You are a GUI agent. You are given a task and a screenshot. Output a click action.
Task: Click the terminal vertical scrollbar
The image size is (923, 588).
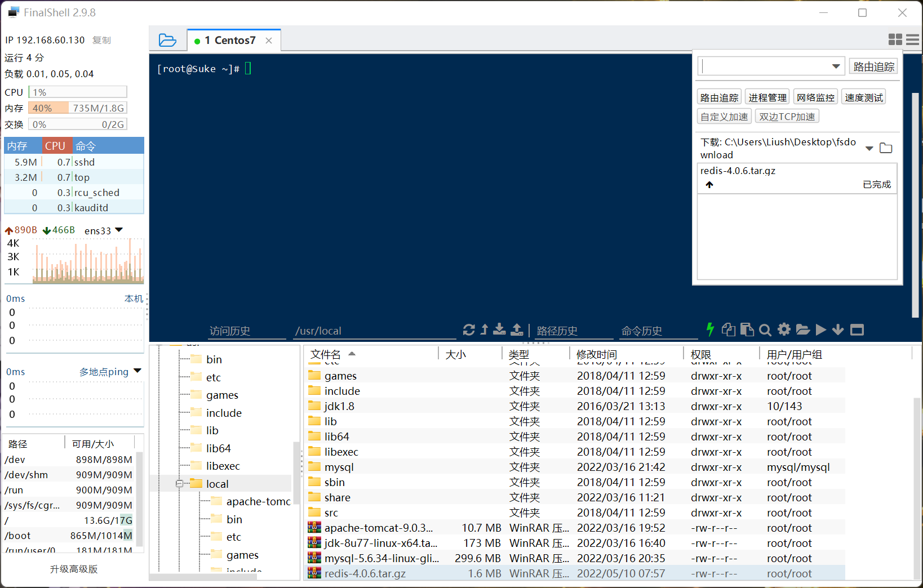pos(916,204)
